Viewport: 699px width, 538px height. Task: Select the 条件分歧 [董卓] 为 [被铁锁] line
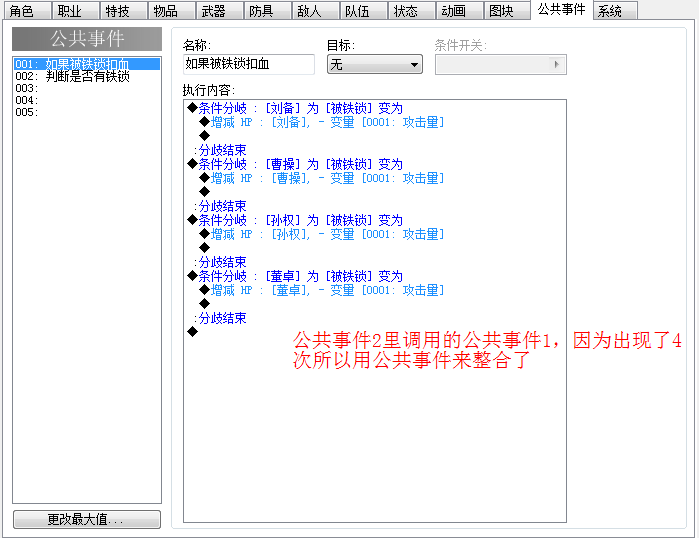point(295,276)
